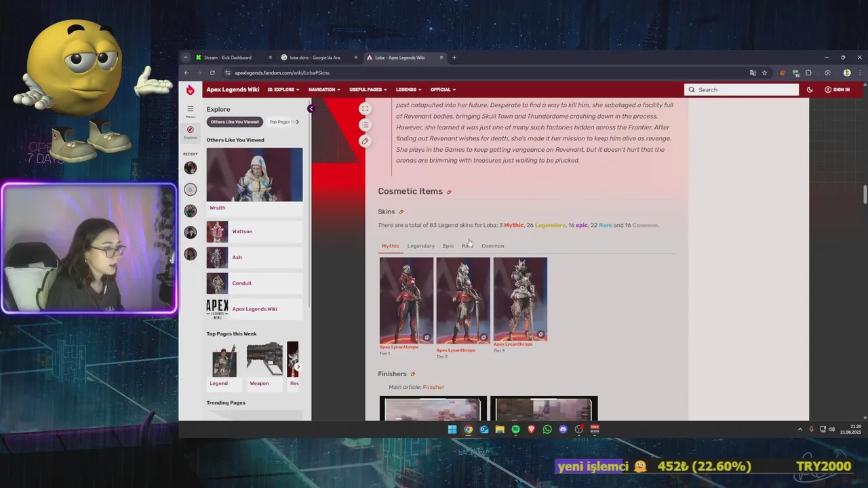Open the Chrome extensions puzzle icon
The width and height of the screenshot is (868, 488).
808,73
